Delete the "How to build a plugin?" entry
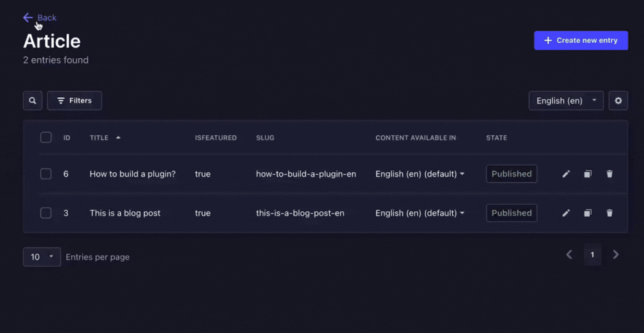The height and width of the screenshot is (333, 644). (610, 174)
